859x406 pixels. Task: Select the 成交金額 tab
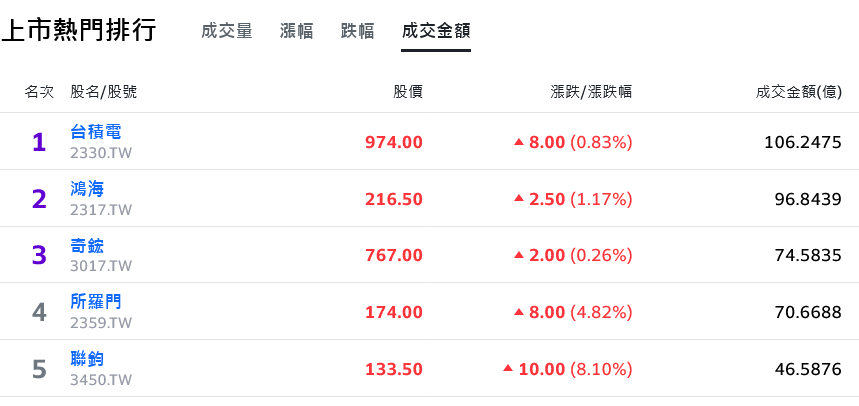[x=436, y=31]
